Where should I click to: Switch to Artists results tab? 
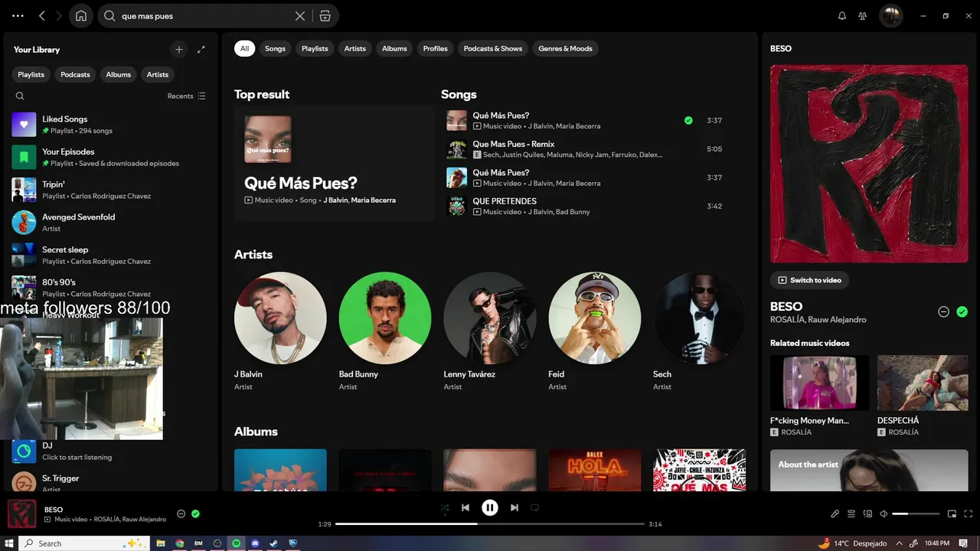(355, 49)
